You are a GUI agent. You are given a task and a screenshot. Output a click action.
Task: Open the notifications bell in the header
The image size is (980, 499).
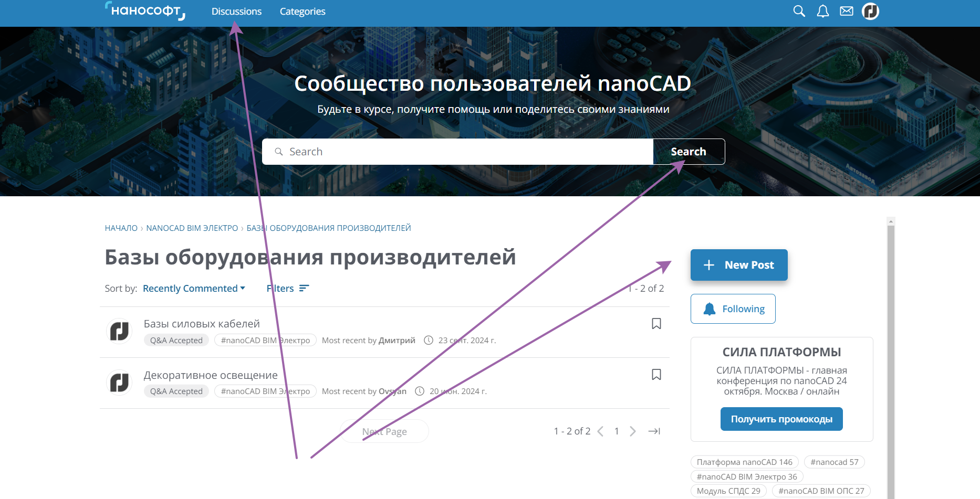click(823, 11)
